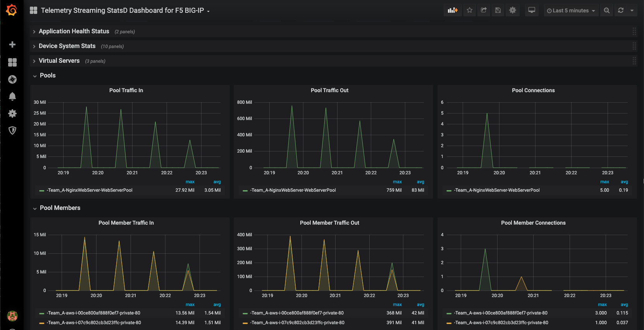Refresh the dashboard now
The image size is (644, 330).
(621, 10)
